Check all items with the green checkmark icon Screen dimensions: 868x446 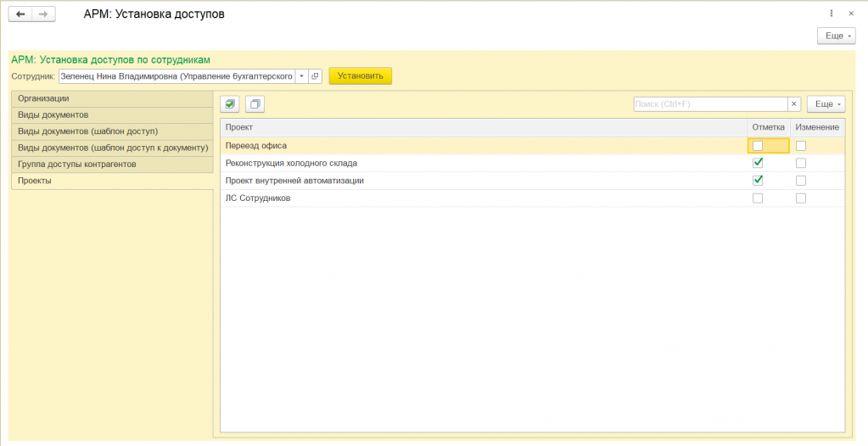tap(230, 104)
